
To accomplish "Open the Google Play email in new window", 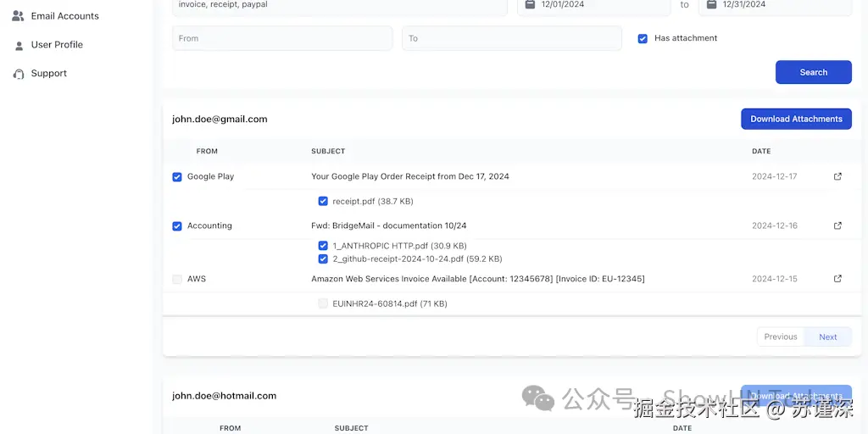I will point(837,176).
